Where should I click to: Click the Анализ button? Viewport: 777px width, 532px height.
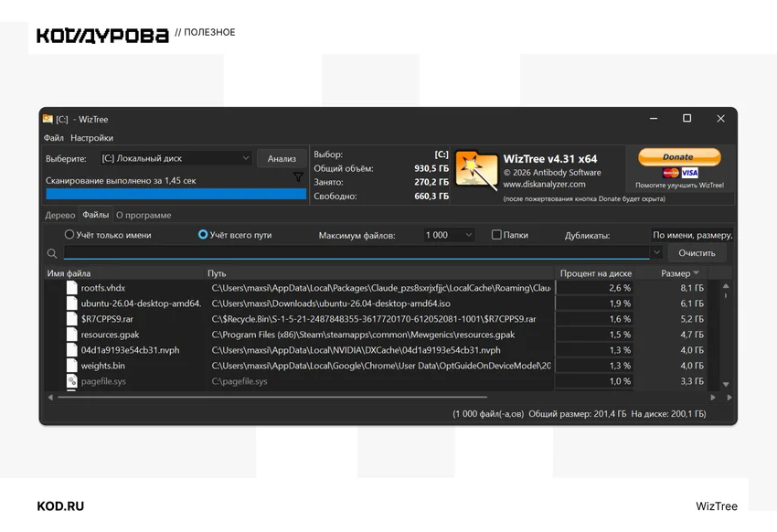point(282,158)
